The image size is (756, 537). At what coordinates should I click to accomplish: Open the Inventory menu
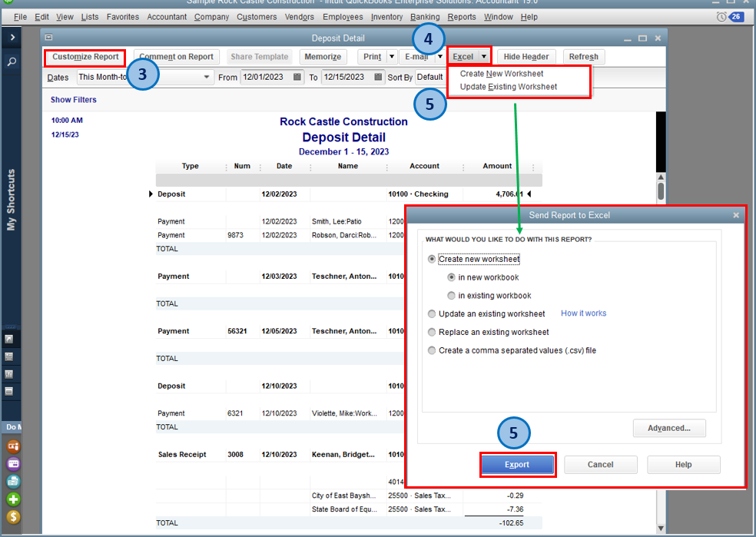pos(386,17)
